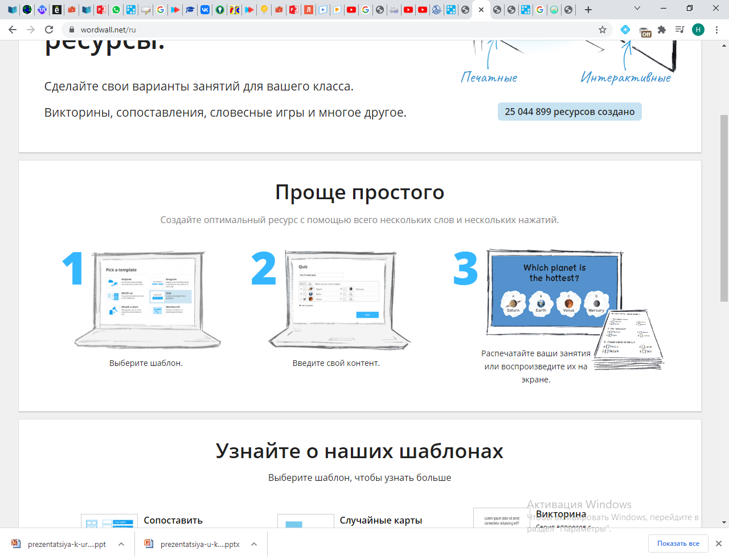Expand options for the .ppt download
Viewport: 729px width, 560px height.
pyautogui.click(x=121, y=544)
